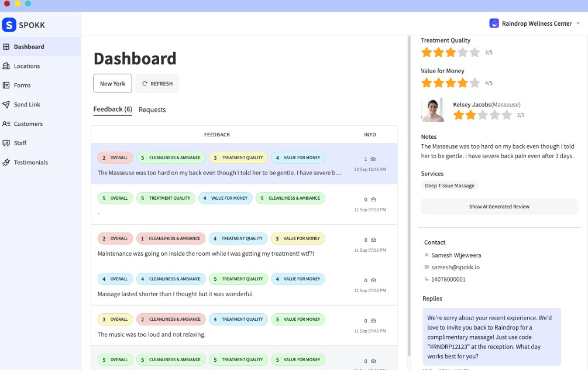The image size is (588, 370).
Task: Click Raindrop Wellness Center avatar icon
Action: pos(494,23)
